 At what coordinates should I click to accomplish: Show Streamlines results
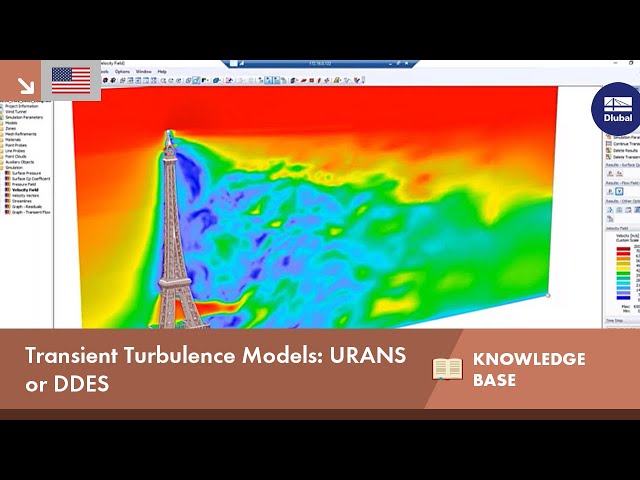[x=22, y=201]
